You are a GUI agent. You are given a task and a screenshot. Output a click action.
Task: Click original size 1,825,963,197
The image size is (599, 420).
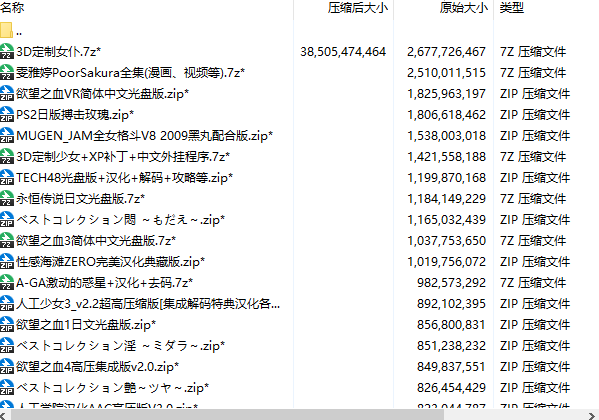446,94
